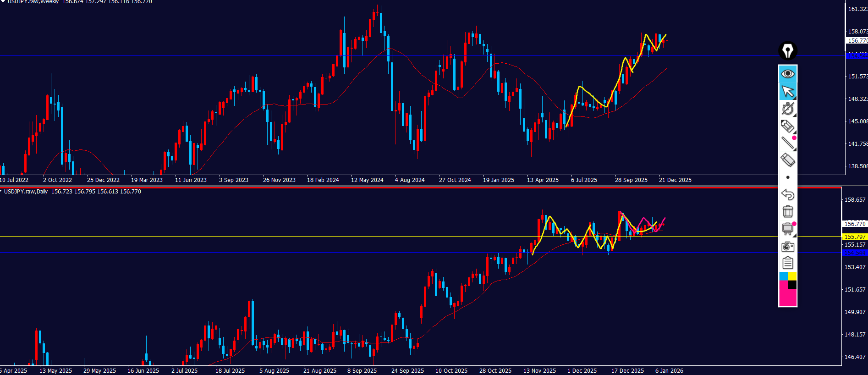
Task: Pick the cyan color swatch
Action: click(x=783, y=276)
